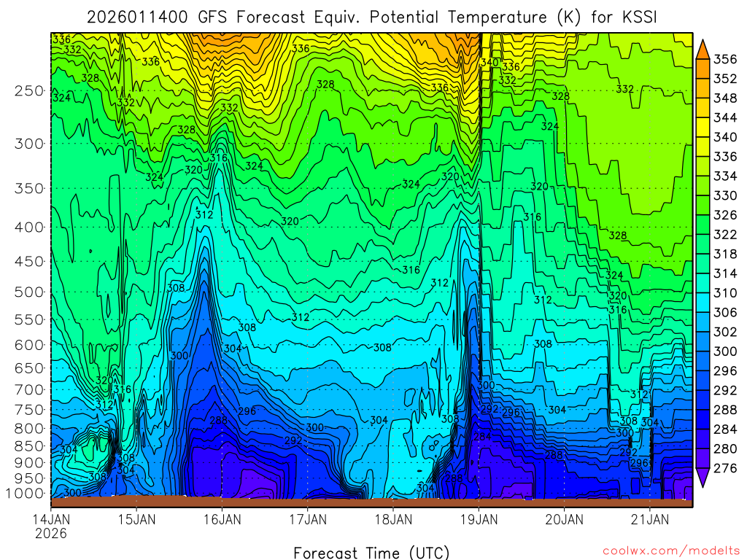Click the year 2026 under 14JAN
The height and width of the screenshot is (560, 747).
51,533
